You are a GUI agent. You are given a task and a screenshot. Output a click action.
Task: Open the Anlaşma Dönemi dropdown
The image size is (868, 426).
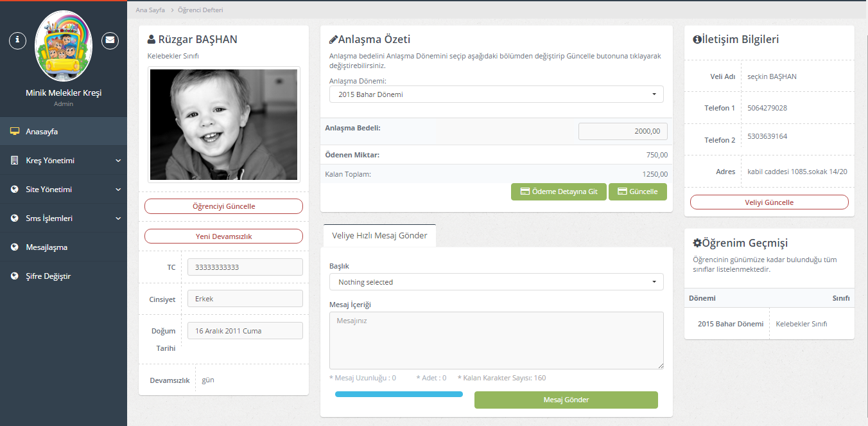click(x=496, y=94)
